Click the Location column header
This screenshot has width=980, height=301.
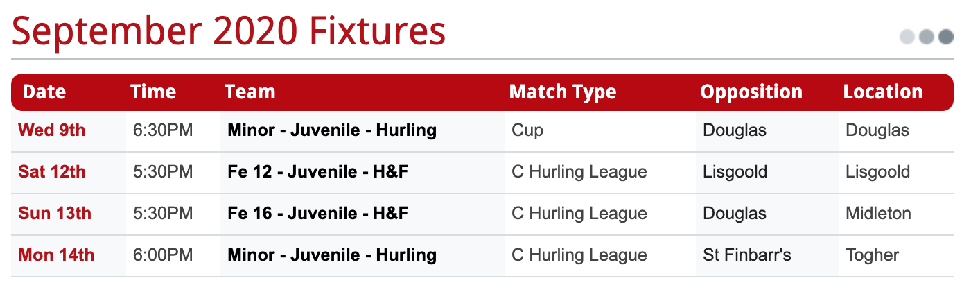pyautogui.click(x=883, y=92)
